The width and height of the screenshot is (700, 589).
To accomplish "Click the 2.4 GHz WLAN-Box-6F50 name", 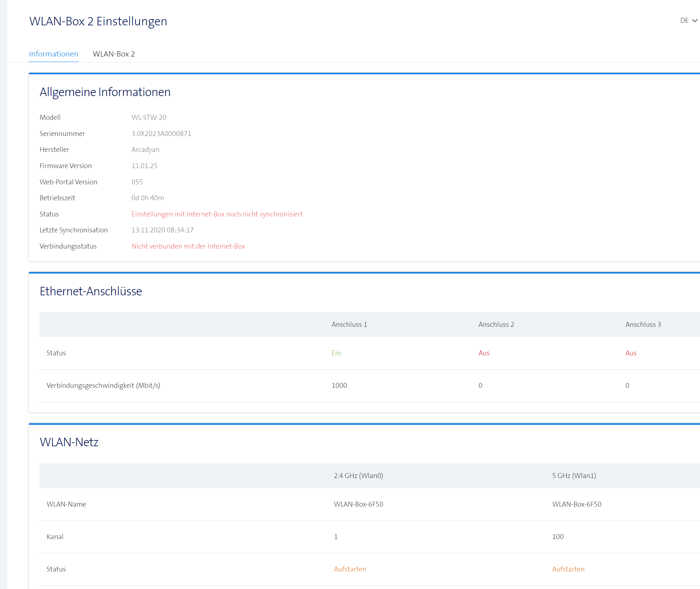I will (358, 504).
